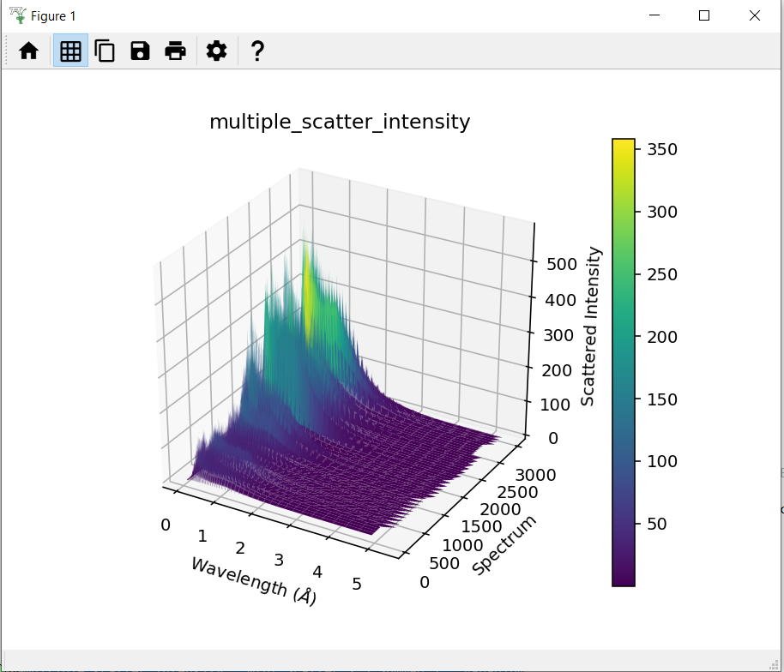Copy the figure to clipboard

click(x=105, y=51)
